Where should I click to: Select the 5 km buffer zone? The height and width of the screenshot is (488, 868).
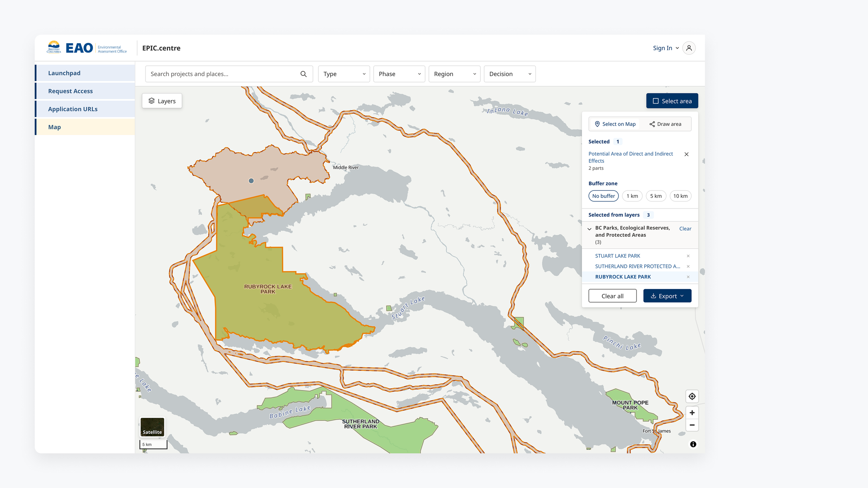pyautogui.click(x=656, y=196)
